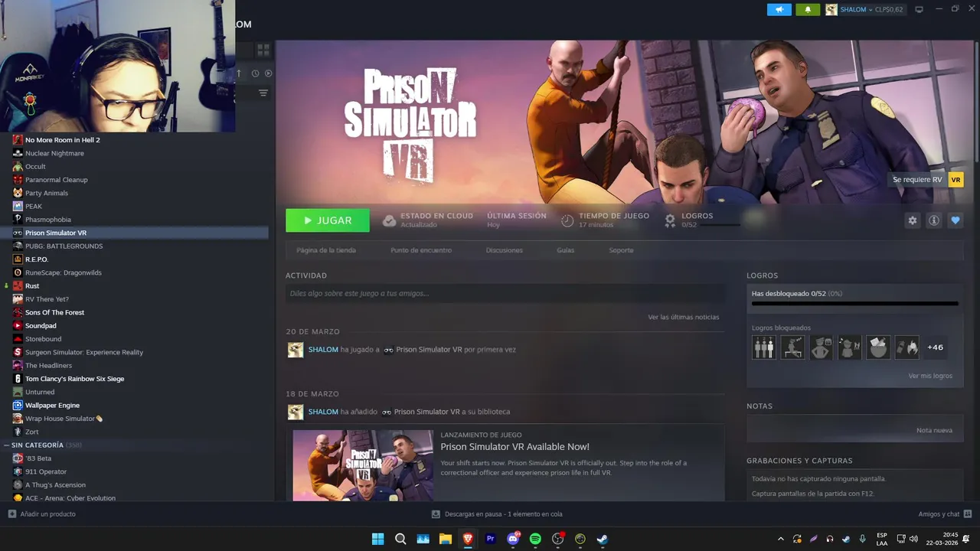This screenshot has width=980, height=551.
Task: Click the fourth locked achievement icon
Action: (850, 347)
